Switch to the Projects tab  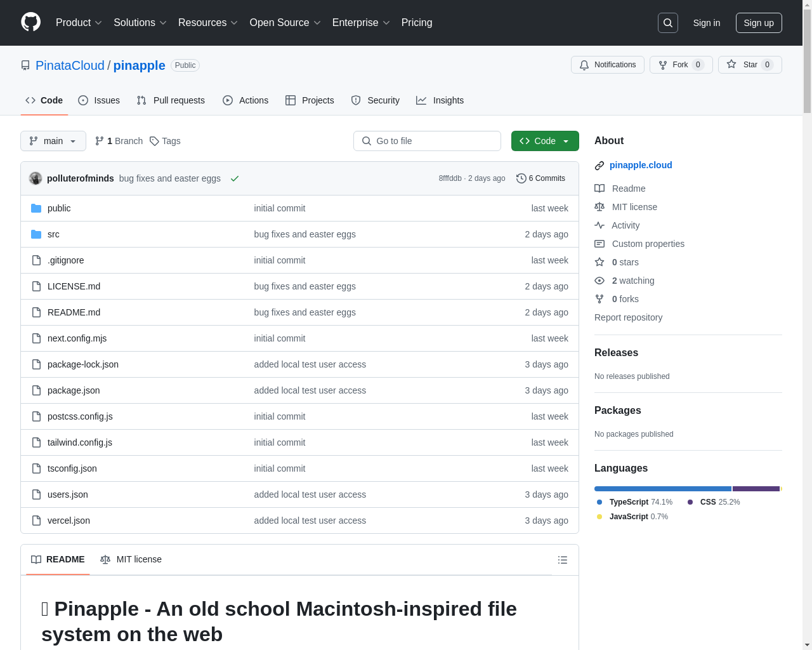coord(310,100)
